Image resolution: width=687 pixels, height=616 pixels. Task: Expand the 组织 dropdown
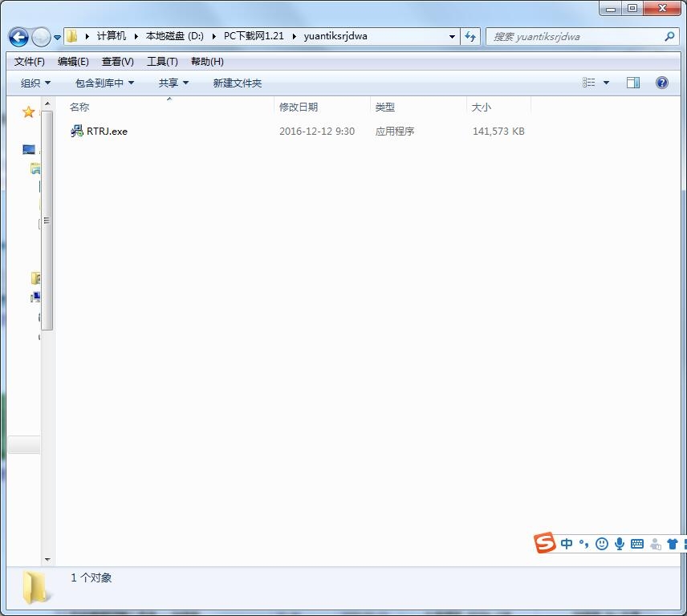35,83
